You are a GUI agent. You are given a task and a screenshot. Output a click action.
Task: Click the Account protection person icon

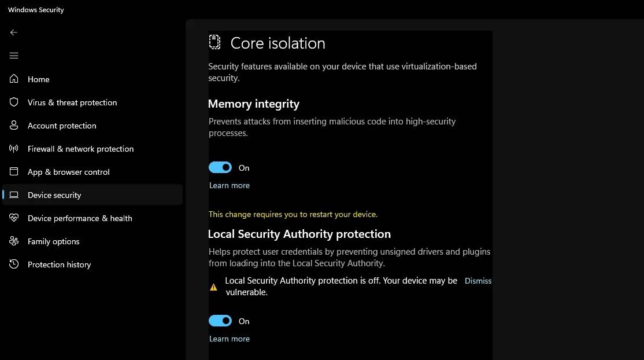click(x=13, y=125)
